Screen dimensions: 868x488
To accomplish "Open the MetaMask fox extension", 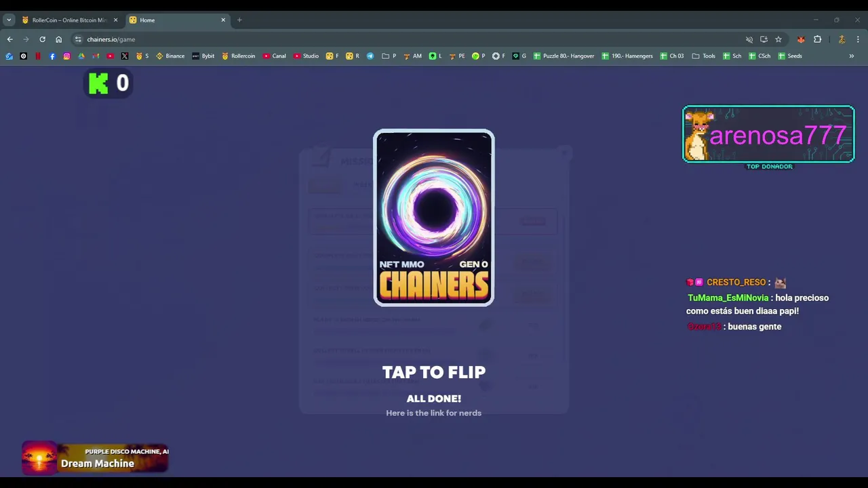I will [801, 39].
